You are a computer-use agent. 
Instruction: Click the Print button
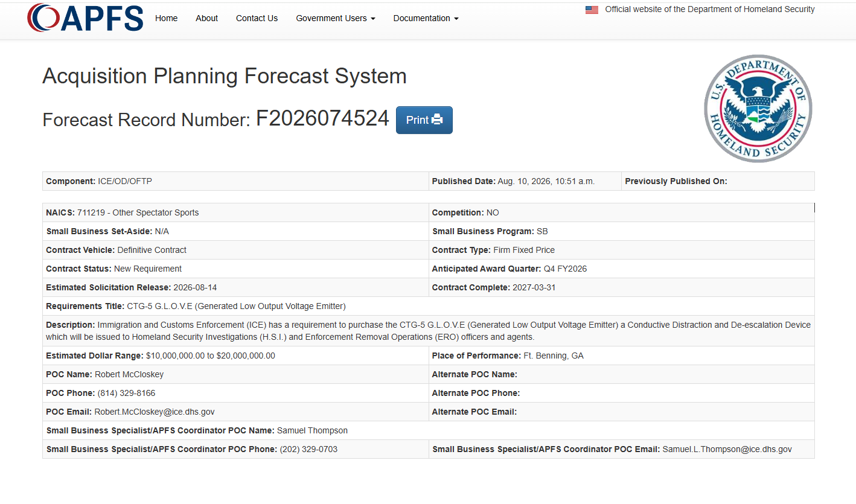[x=424, y=120]
